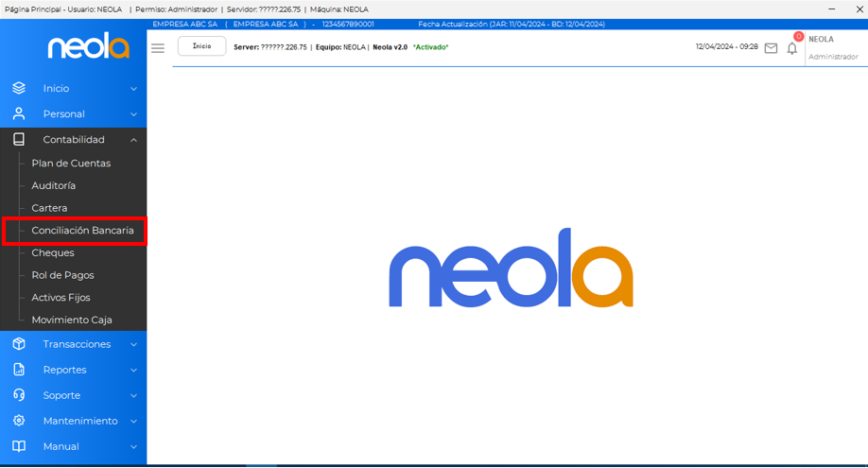Open Rol de Pagos option

pyautogui.click(x=62, y=275)
